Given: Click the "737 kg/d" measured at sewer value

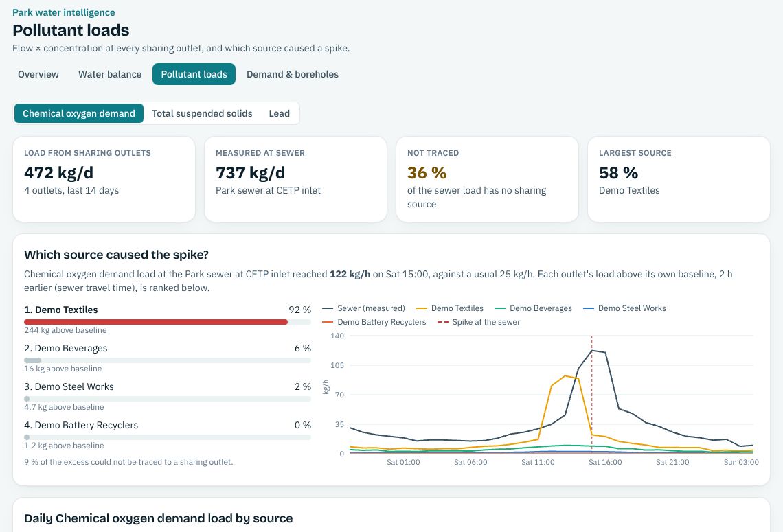Looking at the screenshot, I should tap(250, 173).
